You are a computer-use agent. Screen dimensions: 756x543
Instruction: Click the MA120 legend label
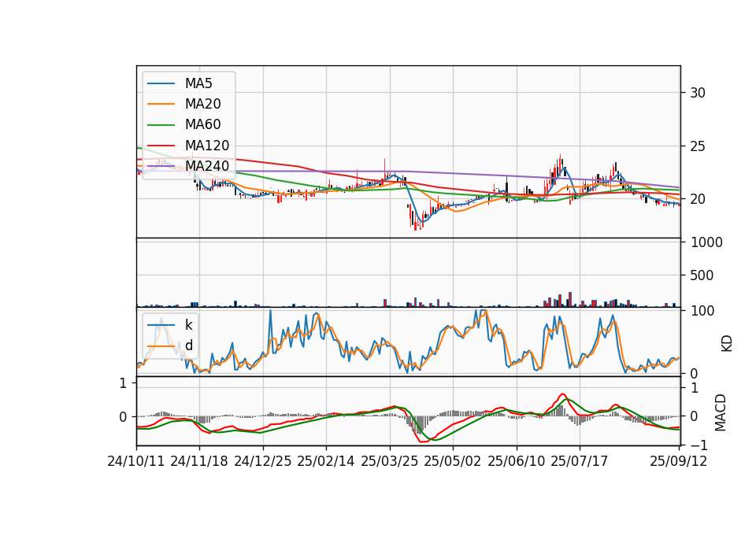click(207, 146)
